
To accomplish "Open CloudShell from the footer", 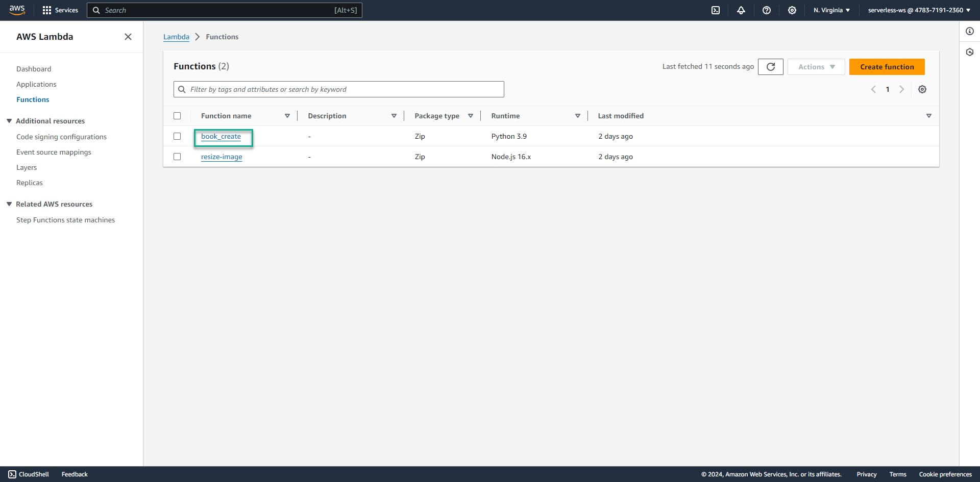I will [x=29, y=474].
